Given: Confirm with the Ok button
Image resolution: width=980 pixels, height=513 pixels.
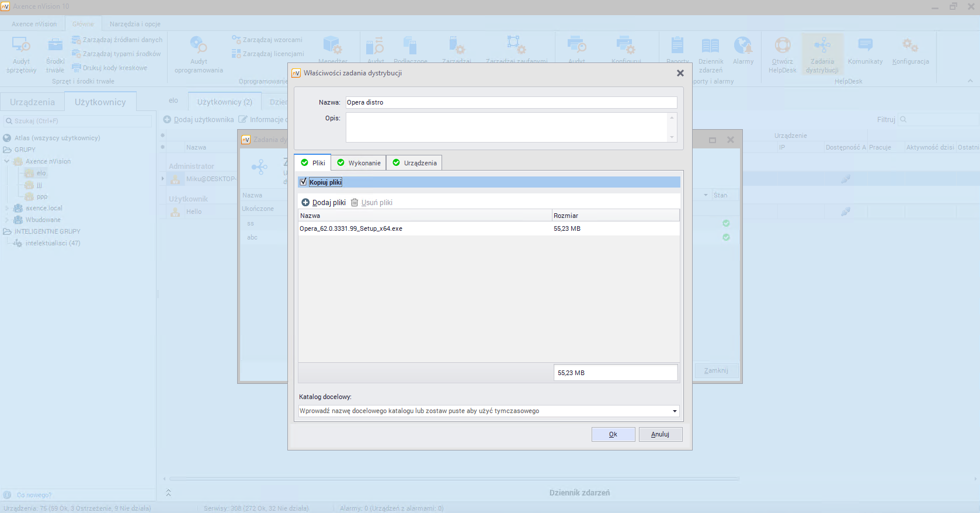Looking at the screenshot, I should tap(613, 434).
